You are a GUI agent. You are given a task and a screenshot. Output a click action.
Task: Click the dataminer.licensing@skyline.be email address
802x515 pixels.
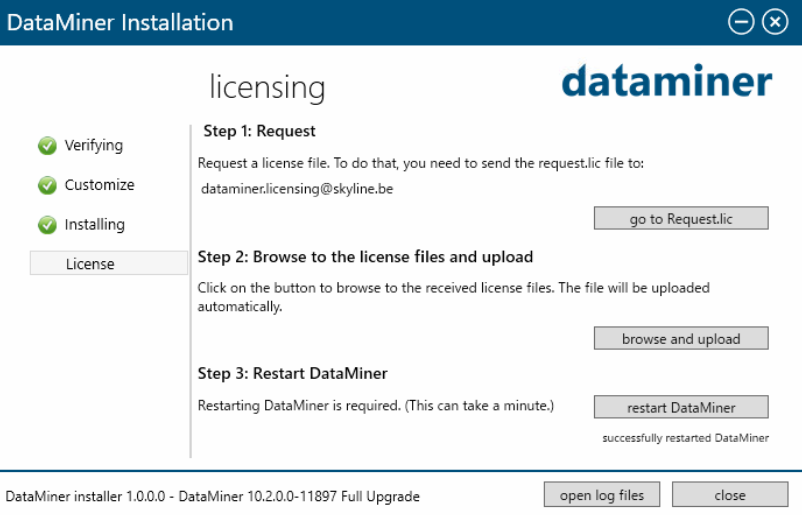(297, 189)
